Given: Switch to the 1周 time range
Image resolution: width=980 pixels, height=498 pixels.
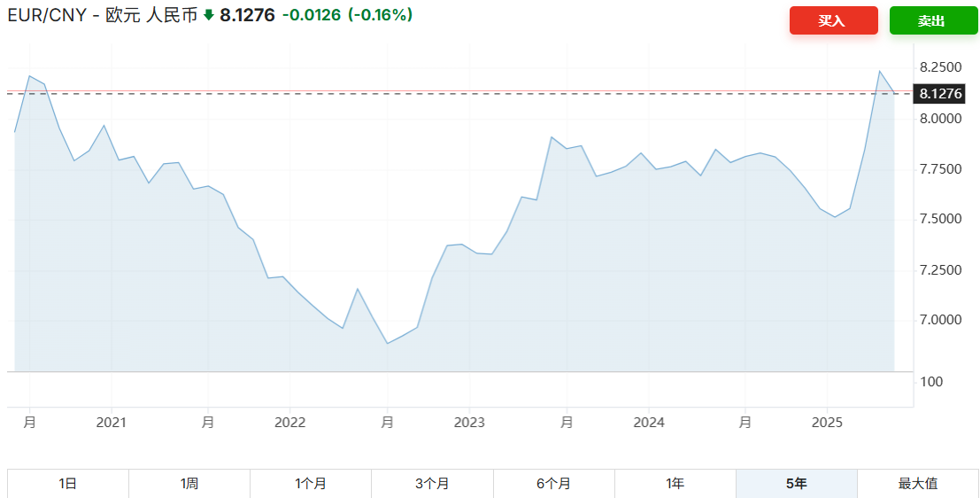Looking at the screenshot, I should pyautogui.click(x=189, y=484).
